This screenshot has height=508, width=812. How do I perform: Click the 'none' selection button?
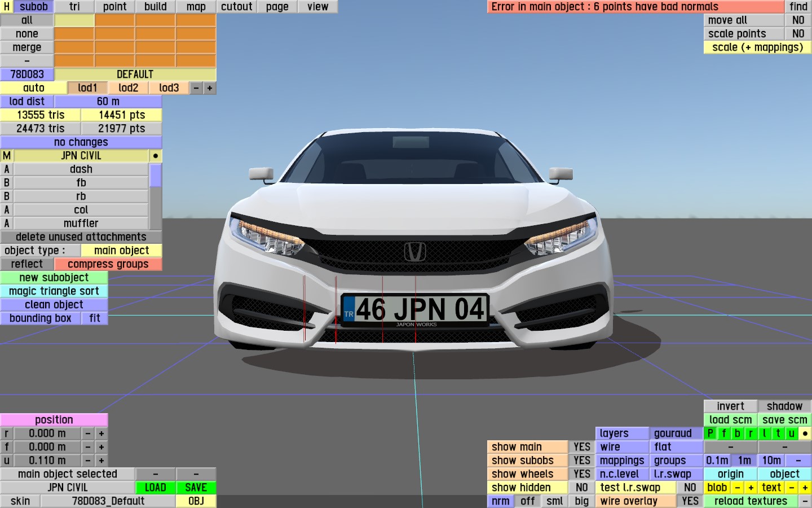pos(27,34)
